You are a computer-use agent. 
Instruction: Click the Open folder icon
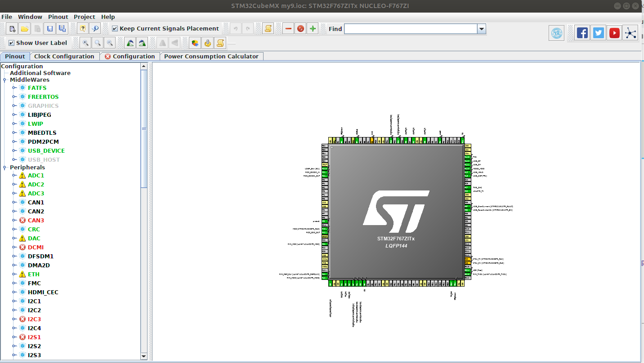25,29
